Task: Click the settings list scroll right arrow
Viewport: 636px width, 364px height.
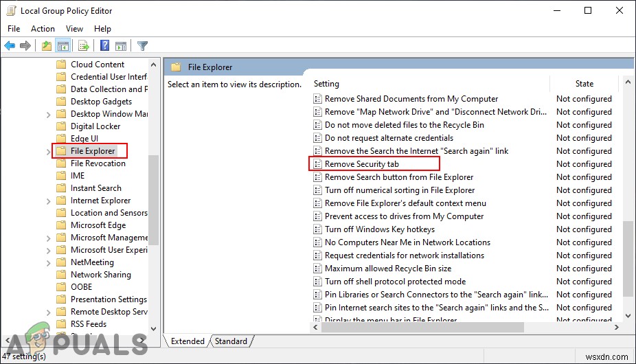Action: 617,327
